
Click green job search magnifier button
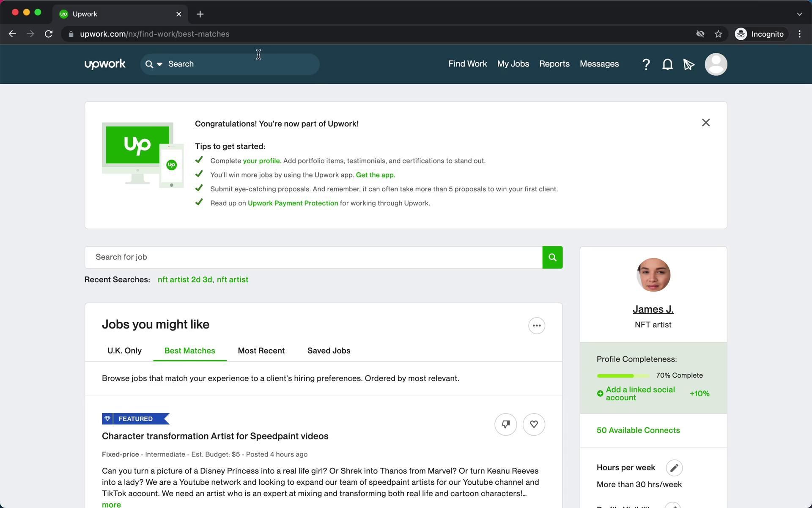pos(552,257)
